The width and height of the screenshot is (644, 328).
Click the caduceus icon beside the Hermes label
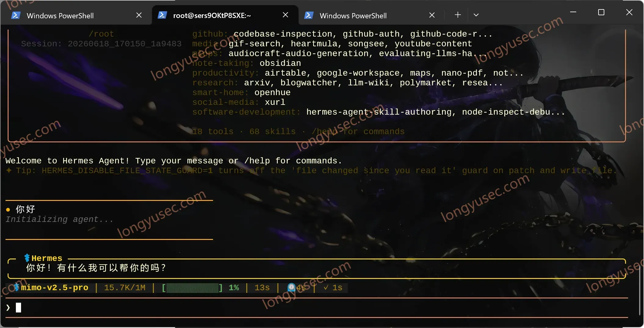pos(27,258)
